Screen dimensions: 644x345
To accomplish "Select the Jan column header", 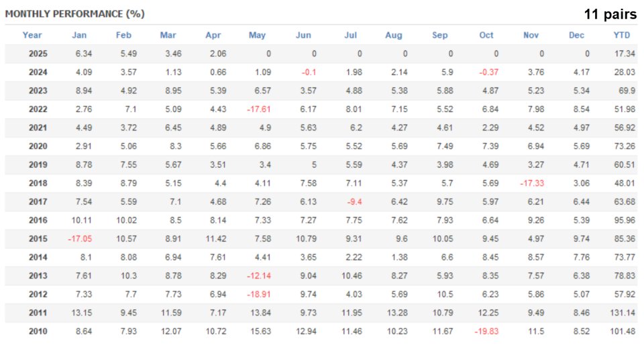I will pos(79,36).
